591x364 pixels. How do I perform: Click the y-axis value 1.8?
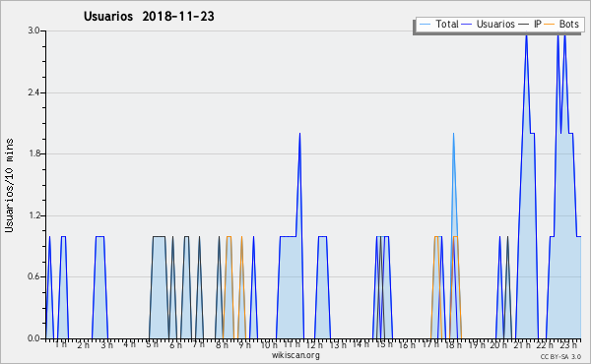[33, 153]
